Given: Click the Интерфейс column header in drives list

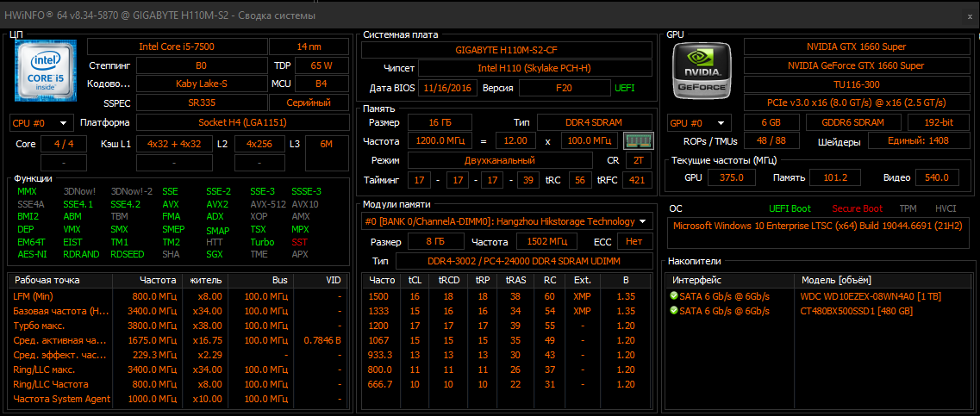Looking at the screenshot, I should point(729,280).
